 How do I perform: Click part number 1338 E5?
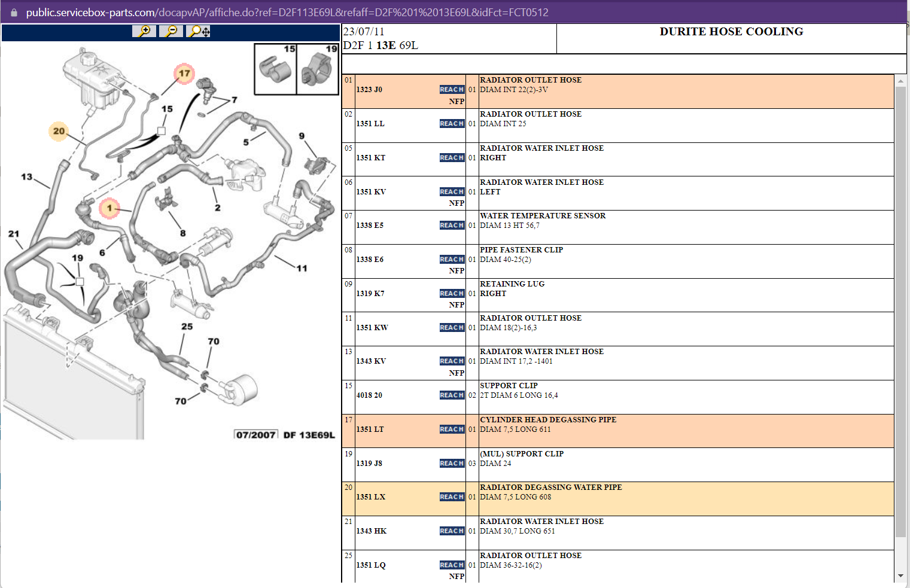(370, 226)
